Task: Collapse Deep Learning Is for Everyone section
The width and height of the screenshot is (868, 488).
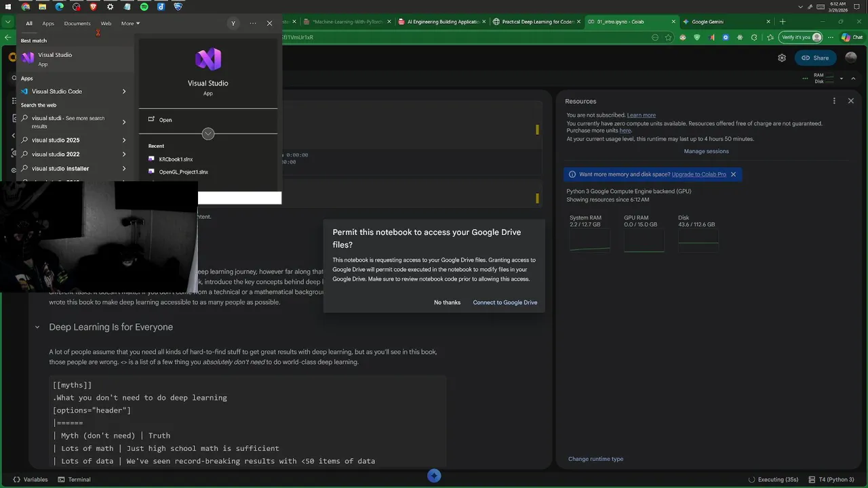Action: 37,327
